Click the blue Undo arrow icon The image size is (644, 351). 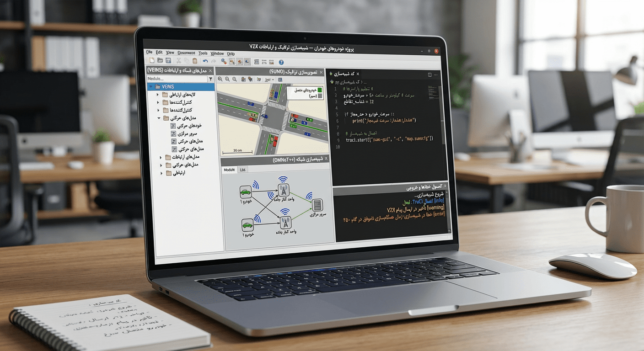[x=205, y=61]
